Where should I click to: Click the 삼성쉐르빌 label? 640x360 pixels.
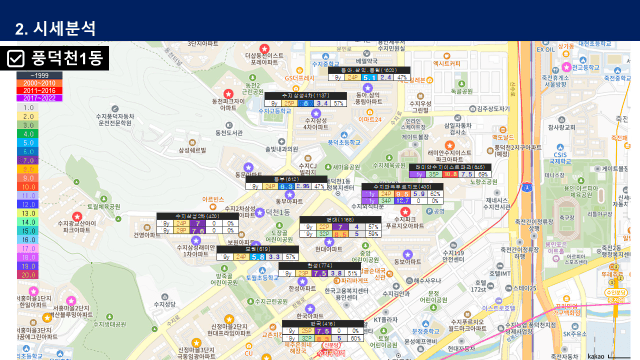point(193,150)
